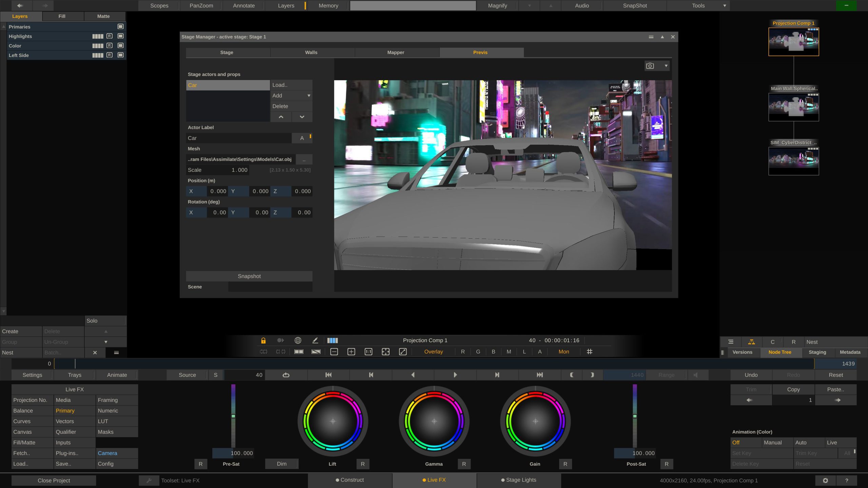Take a snapshot with the camera icon in Previs
Image resolution: width=868 pixels, height=488 pixels.
(x=650, y=66)
